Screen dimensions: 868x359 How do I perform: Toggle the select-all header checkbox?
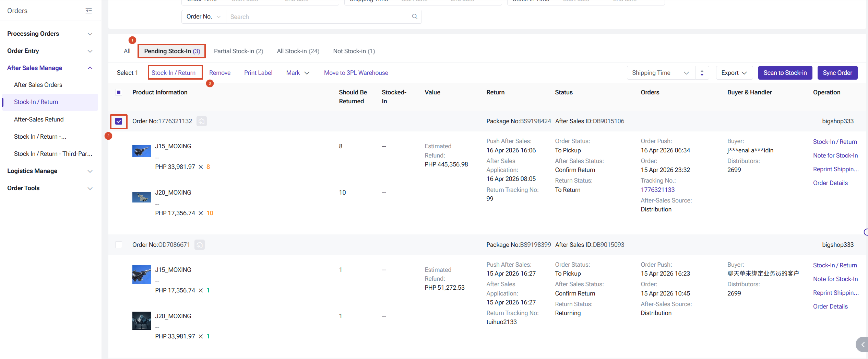[119, 92]
